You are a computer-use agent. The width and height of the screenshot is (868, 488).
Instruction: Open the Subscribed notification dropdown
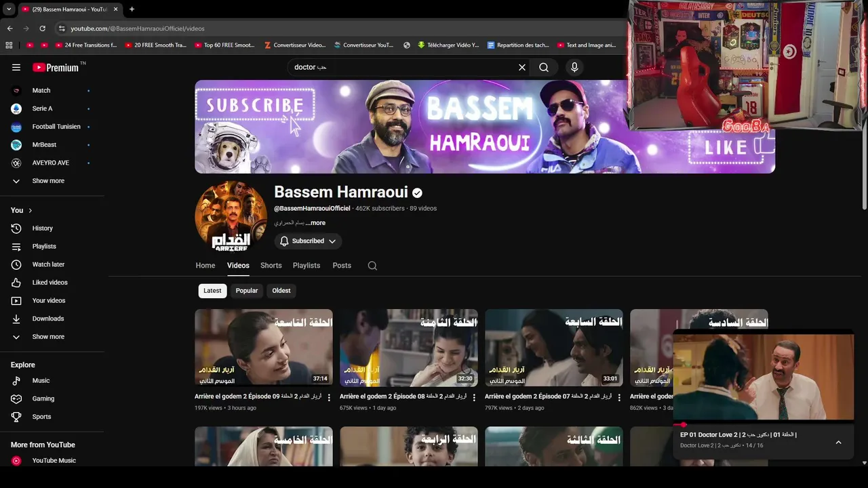tap(308, 241)
